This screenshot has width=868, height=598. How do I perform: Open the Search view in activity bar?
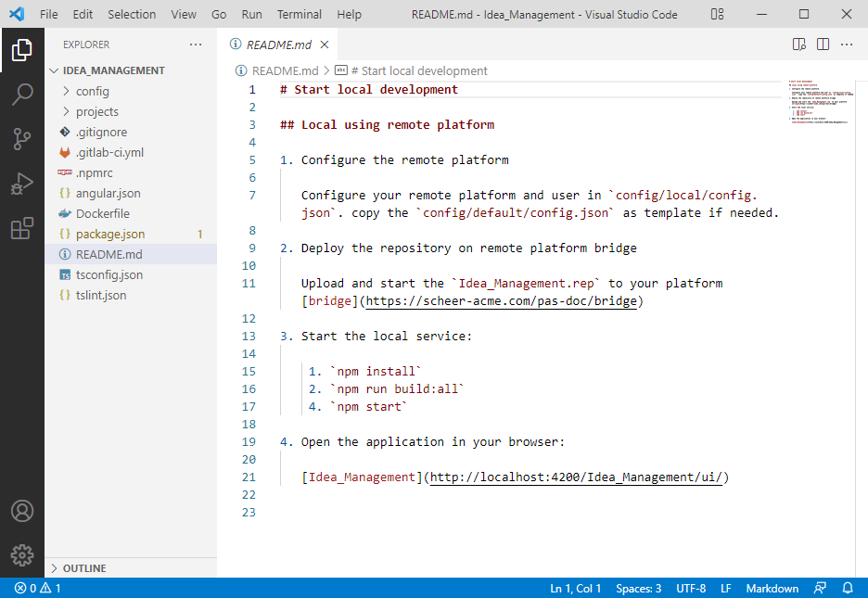pos(22,95)
